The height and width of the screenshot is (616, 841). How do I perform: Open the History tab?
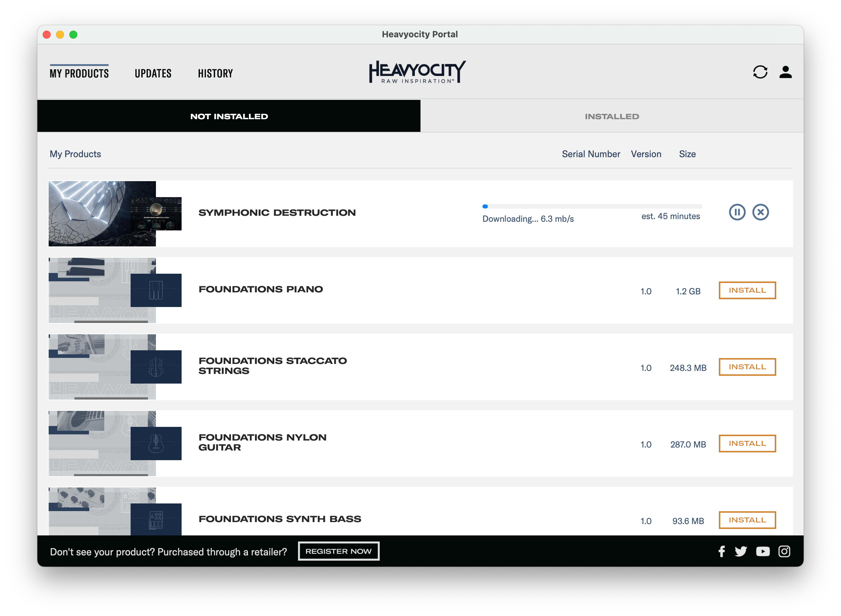tap(215, 73)
